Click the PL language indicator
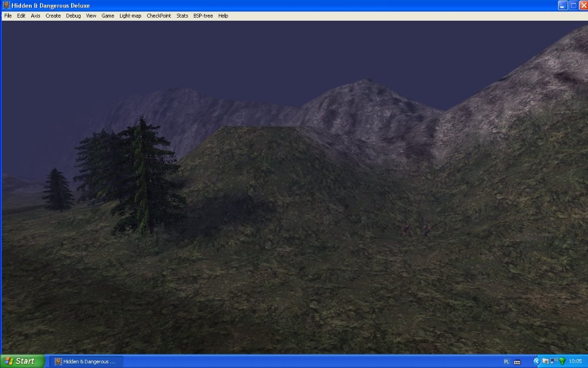The width and height of the screenshot is (588, 368). pyautogui.click(x=507, y=361)
